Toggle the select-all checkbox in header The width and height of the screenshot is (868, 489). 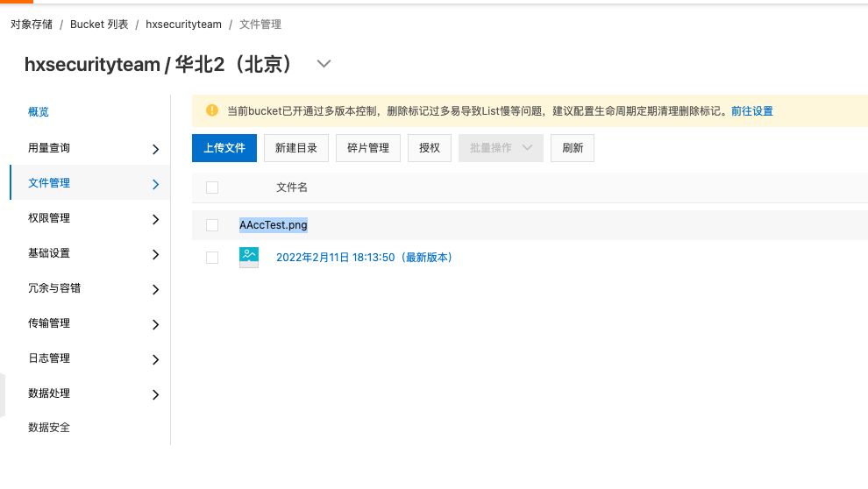tap(212, 188)
